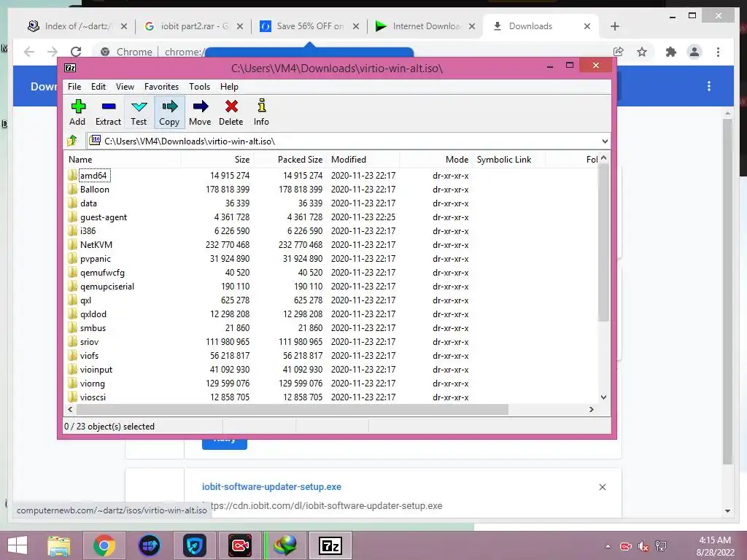Show hidden system tray icons
This screenshot has height=560, width=747.
click(608, 546)
